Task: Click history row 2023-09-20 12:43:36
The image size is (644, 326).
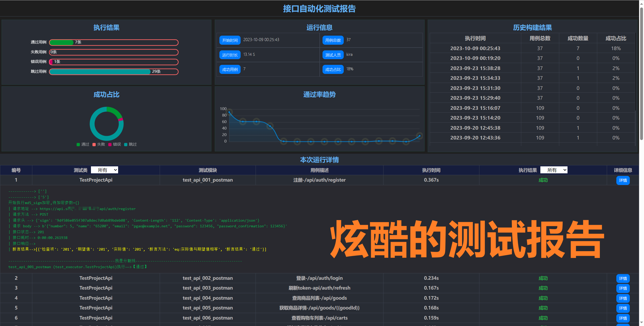Action: coord(532,138)
